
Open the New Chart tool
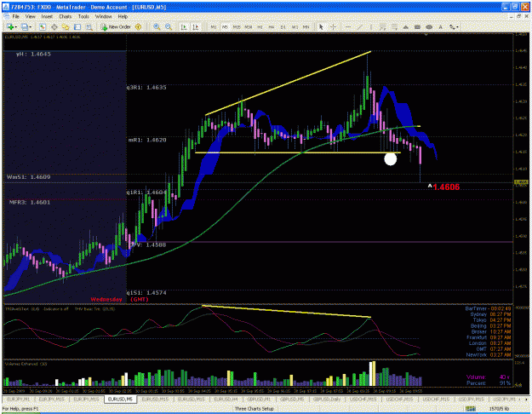point(10,26)
